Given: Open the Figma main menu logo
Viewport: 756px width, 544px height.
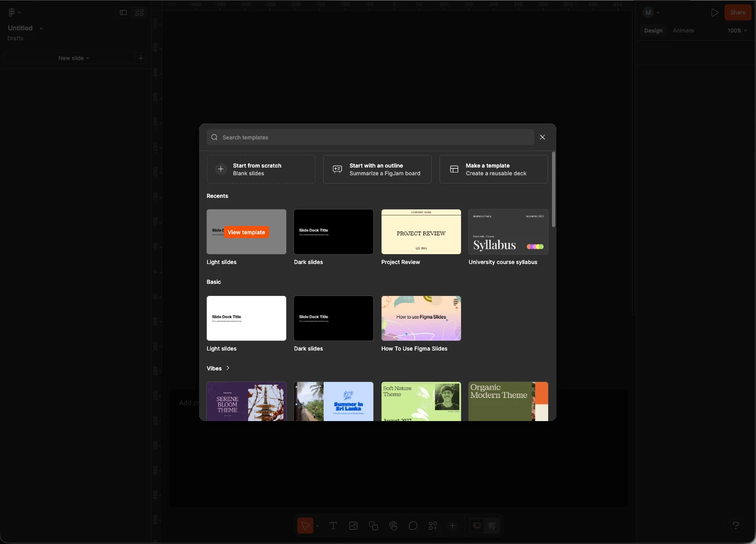Looking at the screenshot, I should click(x=12, y=12).
